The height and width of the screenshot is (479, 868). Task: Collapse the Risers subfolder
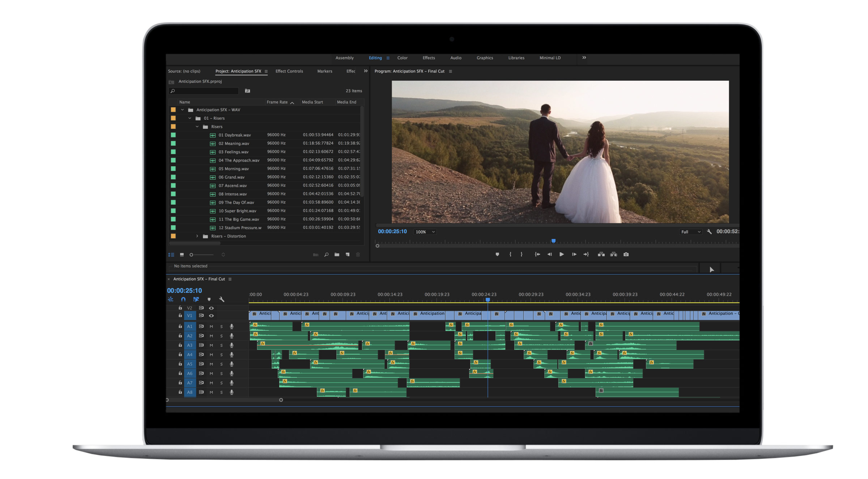[197, 127]
